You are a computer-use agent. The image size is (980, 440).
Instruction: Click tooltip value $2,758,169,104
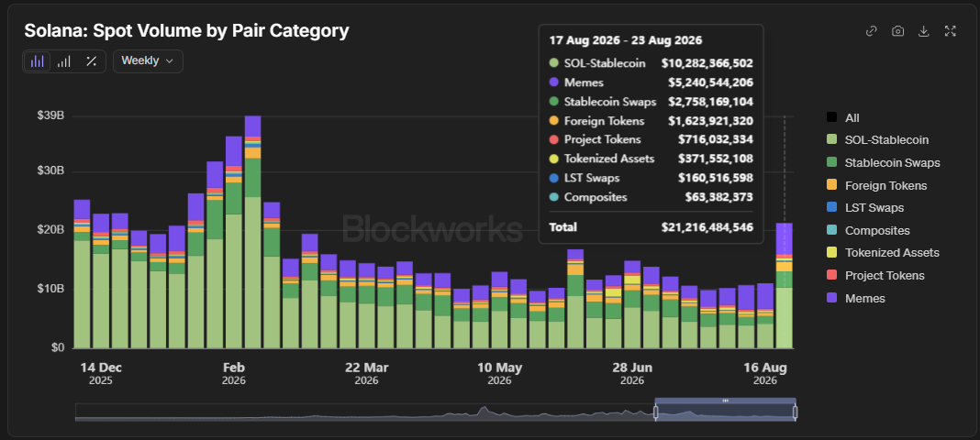(710, 102)
